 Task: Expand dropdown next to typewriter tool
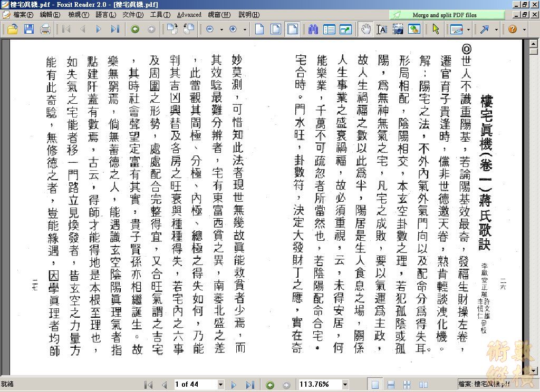[468, 30]
